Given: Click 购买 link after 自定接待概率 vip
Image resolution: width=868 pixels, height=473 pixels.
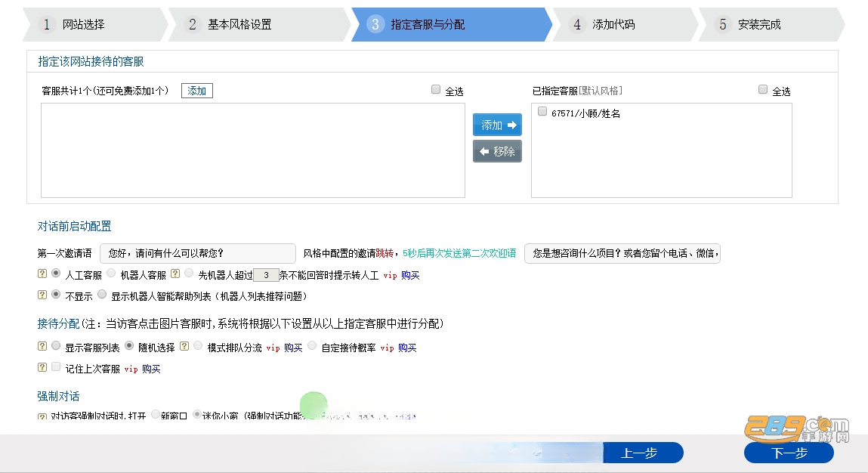Looking at the screenshot, I should click(407, 348).
